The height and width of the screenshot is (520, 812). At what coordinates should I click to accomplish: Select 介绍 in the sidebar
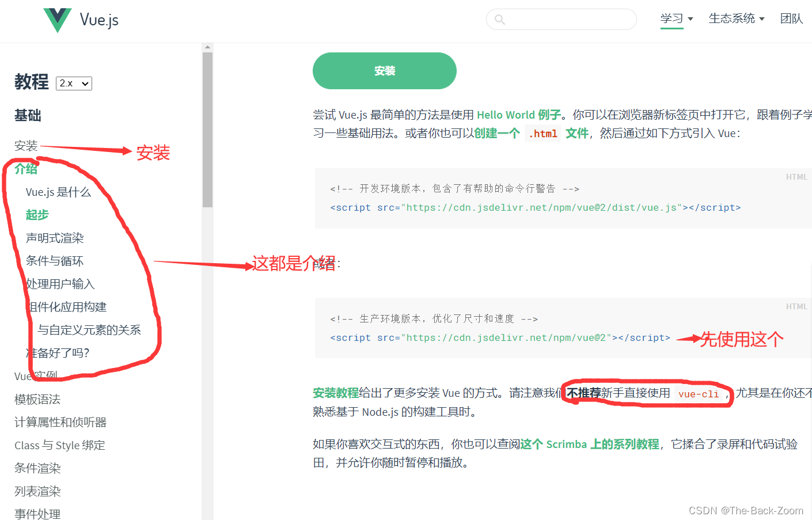tap(26, 169)
